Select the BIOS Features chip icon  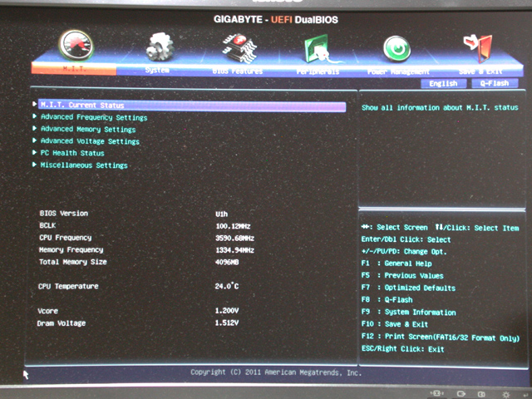[238, 47]
